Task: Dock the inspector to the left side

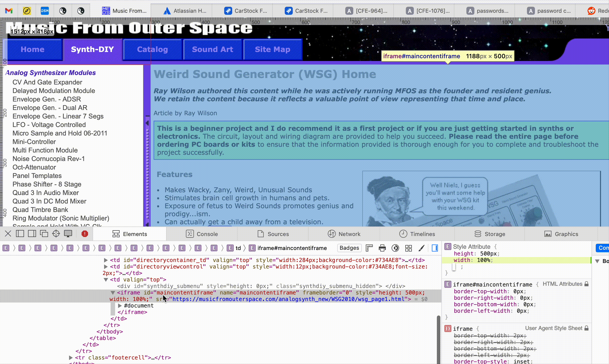Action: point(20,234)
